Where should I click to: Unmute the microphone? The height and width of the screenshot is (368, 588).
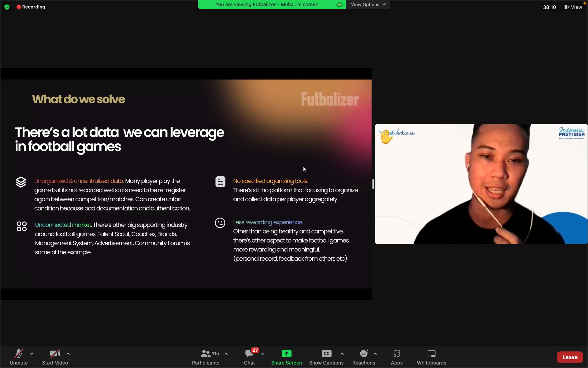[x=19, y=357]
